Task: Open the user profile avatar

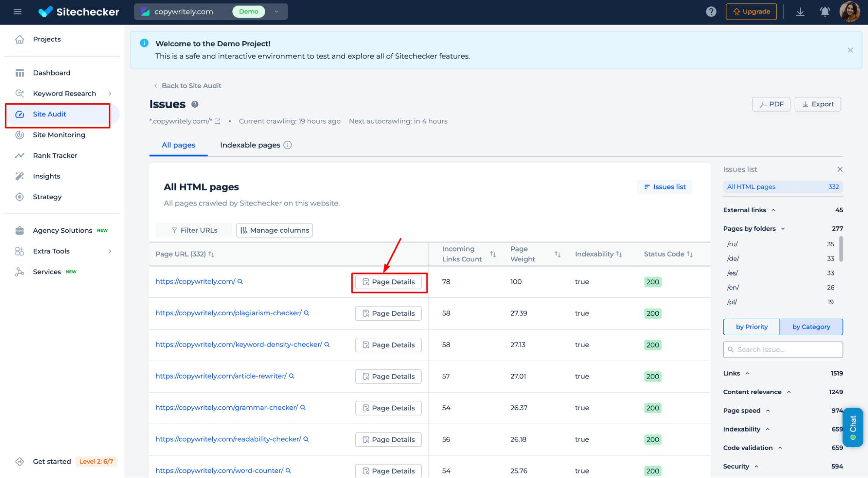Action: (x=850, y=12)
